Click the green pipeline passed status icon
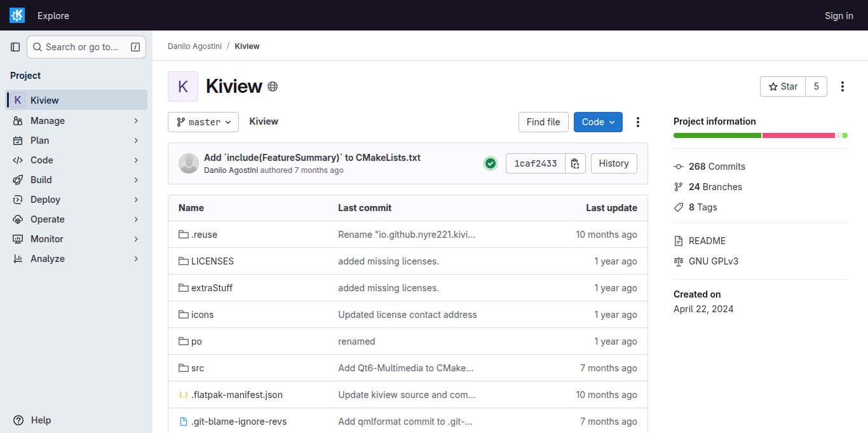868x433 pixels. tap(491, 163)
